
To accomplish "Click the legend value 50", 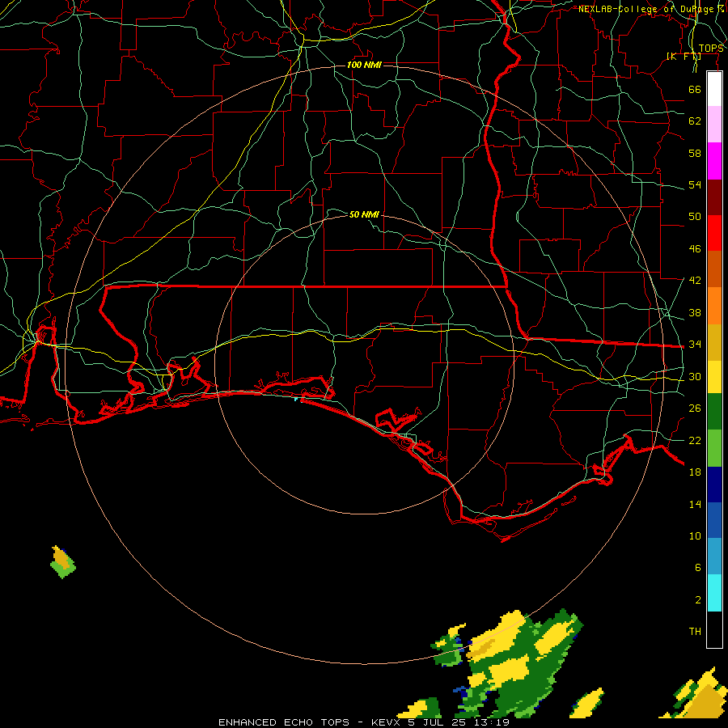I will (695, 216).
